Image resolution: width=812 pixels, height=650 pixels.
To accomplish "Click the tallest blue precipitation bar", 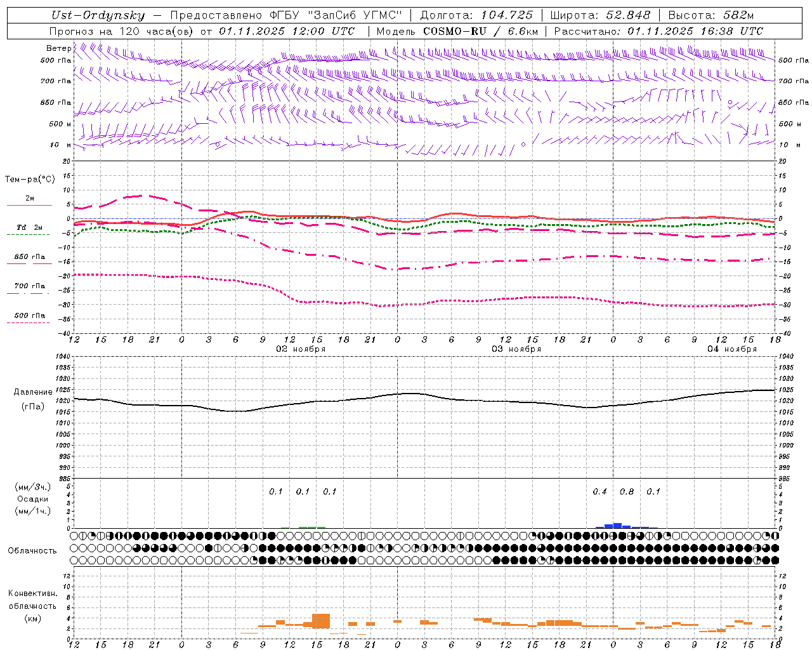I will pyautogui.click(x=617, y=526).
